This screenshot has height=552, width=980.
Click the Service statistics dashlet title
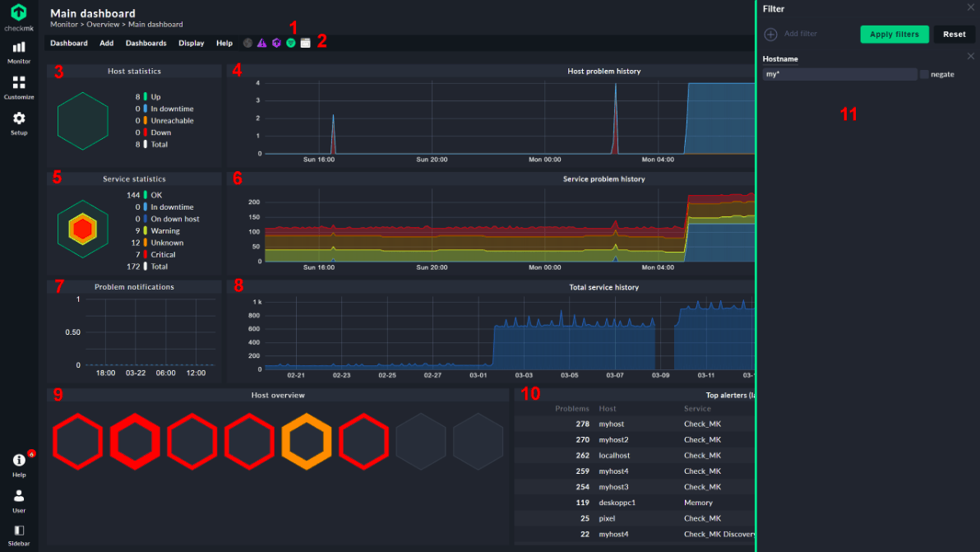coord(134,179)
